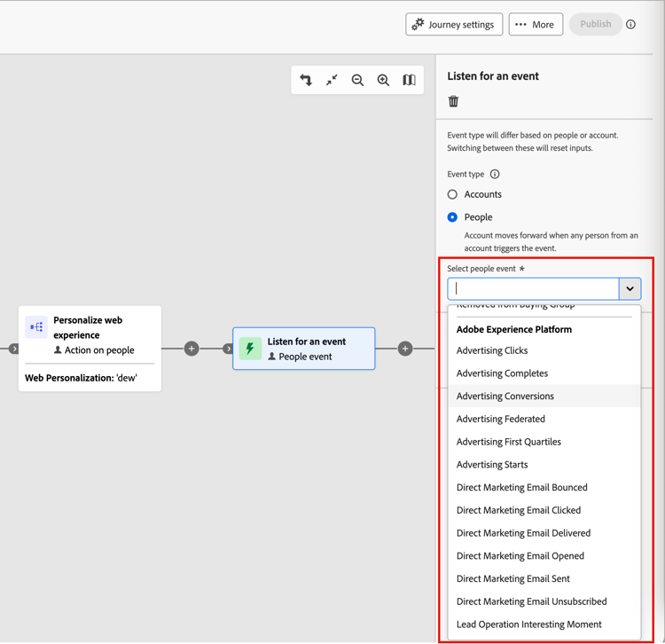Add node after Personalize web experience
Viewport: 665px width, 644px height.
click(192, 349)
